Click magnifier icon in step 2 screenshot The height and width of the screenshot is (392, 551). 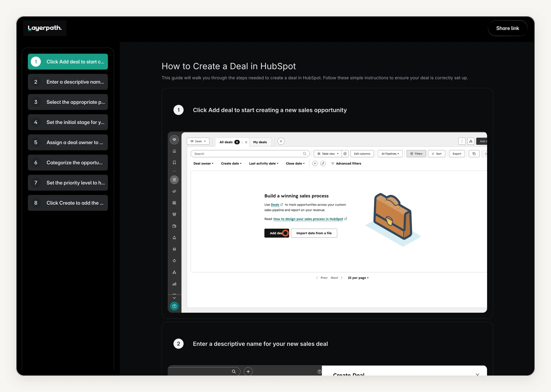tap(234, 372)
